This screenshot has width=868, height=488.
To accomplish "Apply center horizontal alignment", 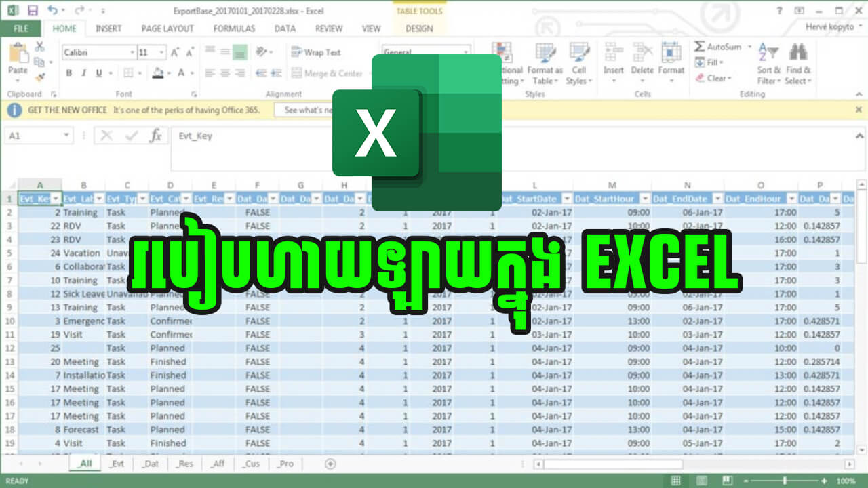I will pos(224,73).
